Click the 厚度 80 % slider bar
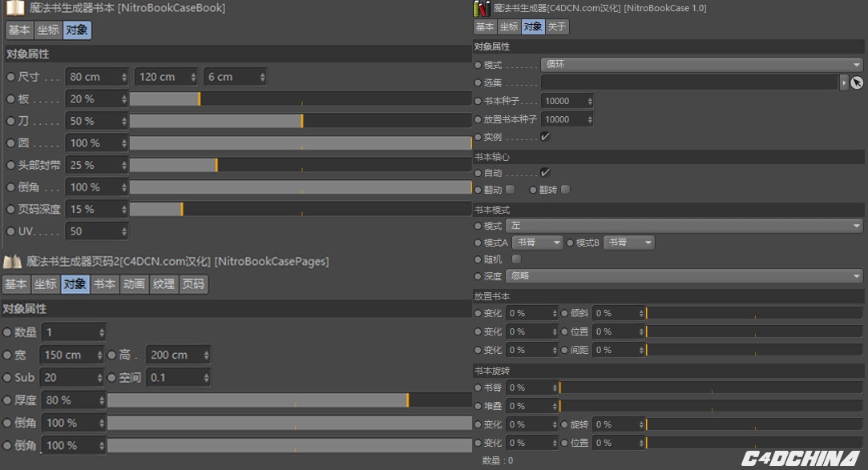868x470 pixels. [x=289, y=400]
